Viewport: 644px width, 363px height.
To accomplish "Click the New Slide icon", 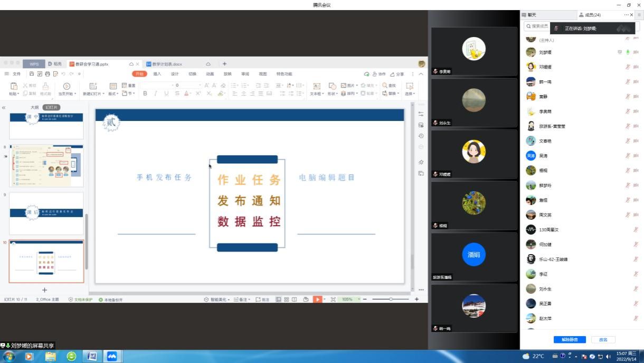I will point(93,86).
